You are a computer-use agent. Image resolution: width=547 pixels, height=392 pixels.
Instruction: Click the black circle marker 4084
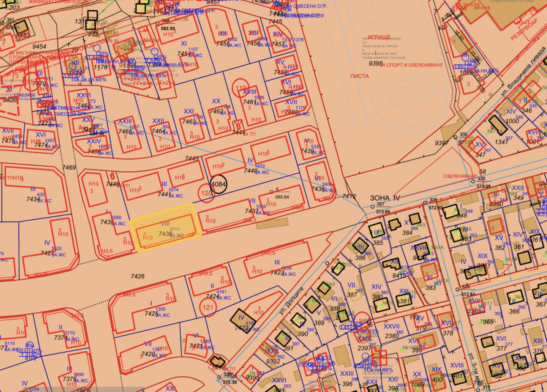pyautogui.click(x=218, y=184)
